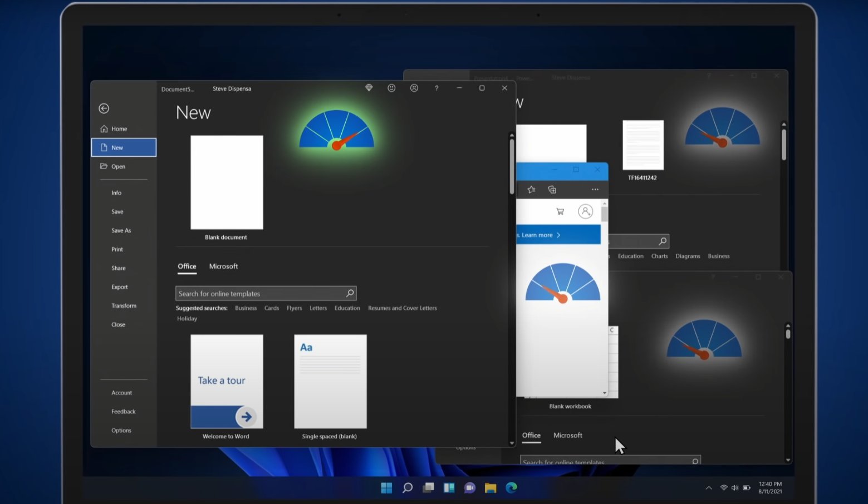Select the New item in Word sidebar
Viewport: 868px width, 504px height.
(124, 147)
